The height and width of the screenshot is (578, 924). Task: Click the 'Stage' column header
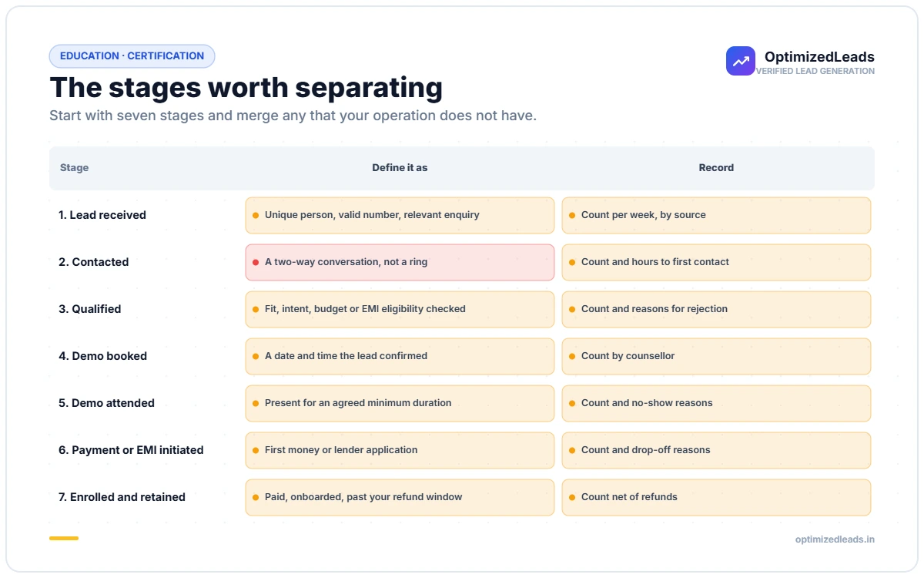click(74, 168)
